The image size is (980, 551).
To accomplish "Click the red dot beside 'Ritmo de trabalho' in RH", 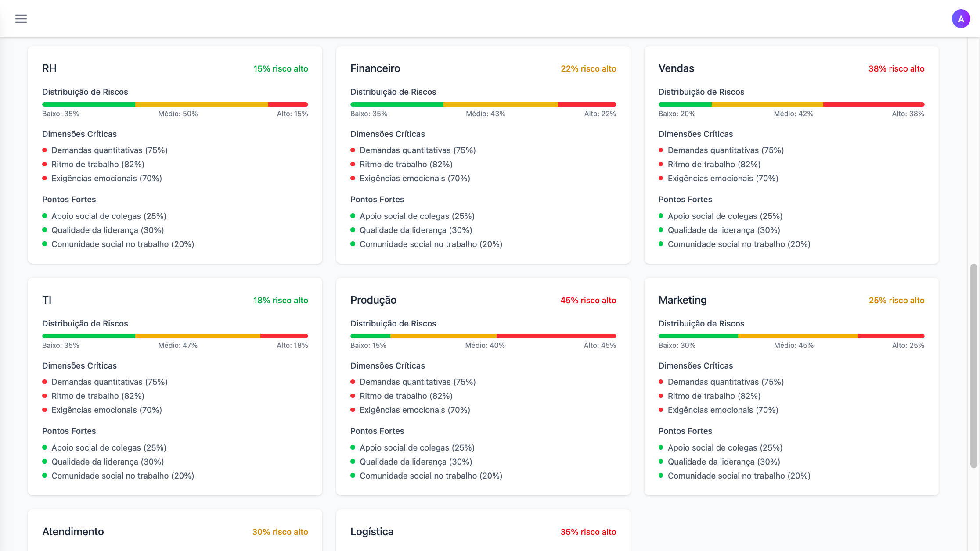I will (x=44, y=164).
